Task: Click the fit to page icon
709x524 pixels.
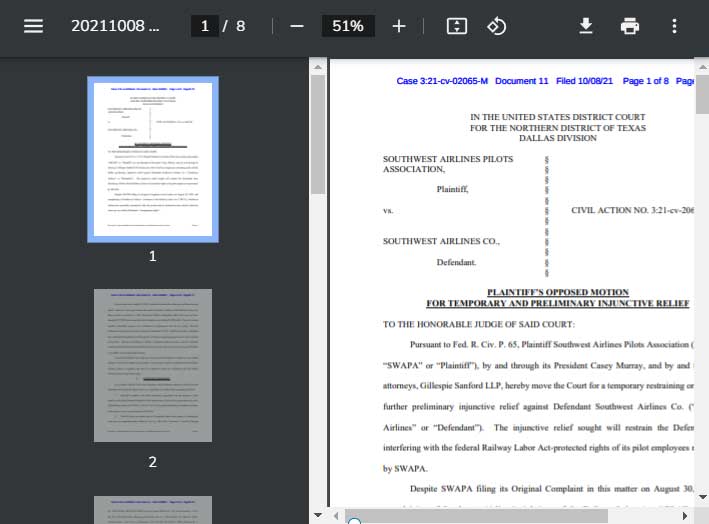Action: (457, 26)
